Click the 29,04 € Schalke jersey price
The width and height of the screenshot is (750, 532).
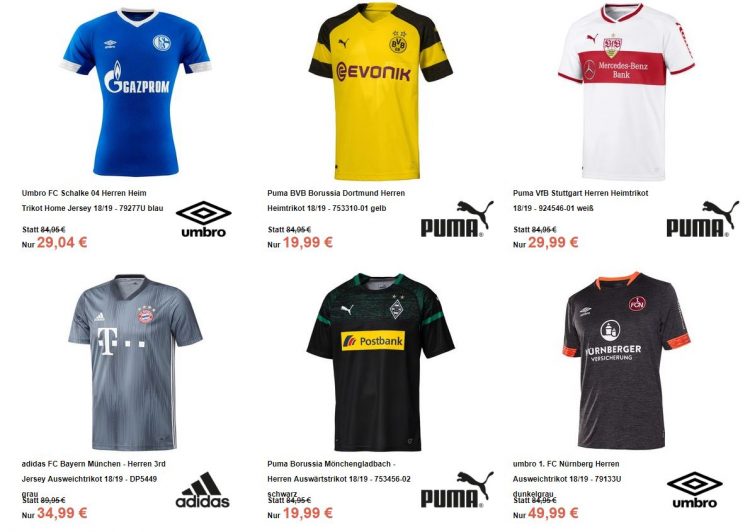[x=62, y=243]
